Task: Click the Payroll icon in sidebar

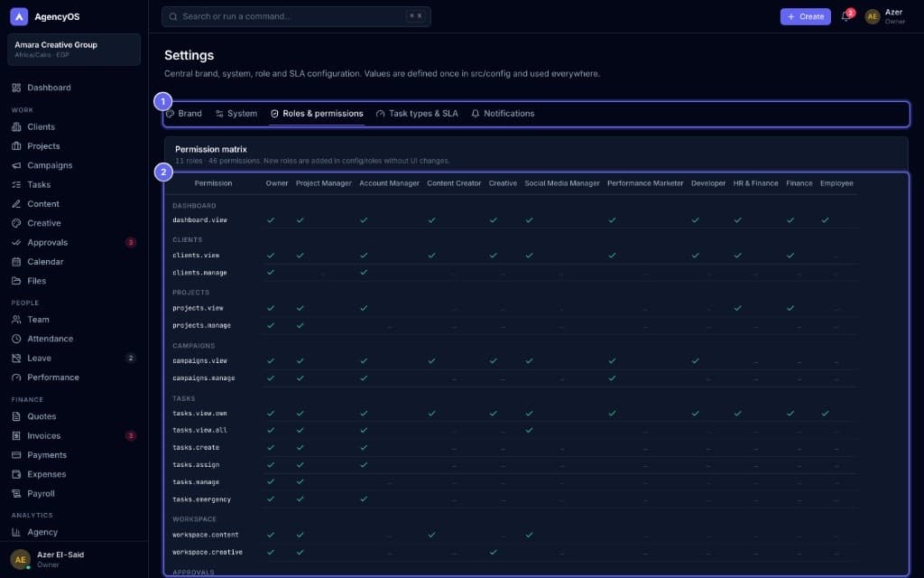Action: 16,494
